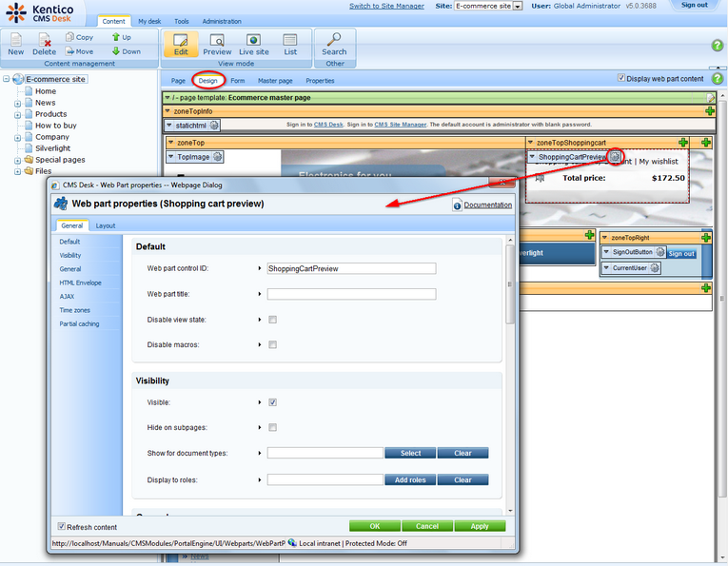Open help in the top header
This screenshot has width=728, height=566.
point(717,46)
